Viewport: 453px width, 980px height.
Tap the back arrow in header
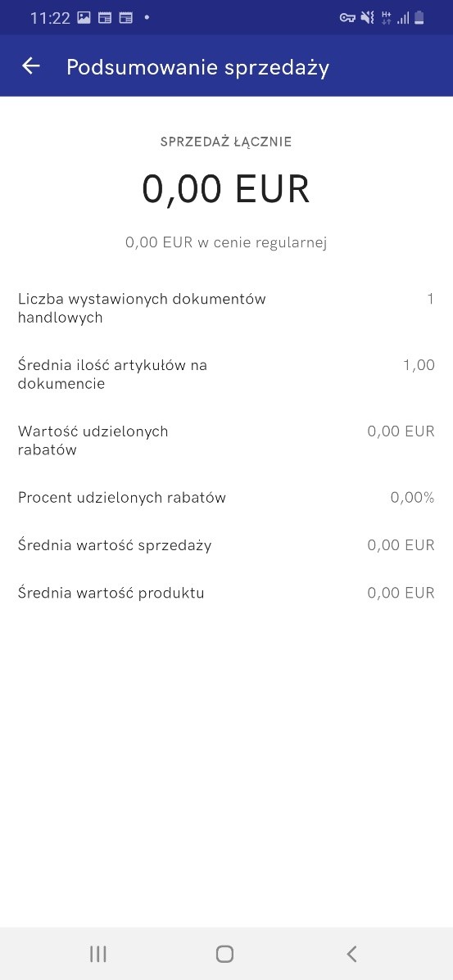click(x=30, y=66)
